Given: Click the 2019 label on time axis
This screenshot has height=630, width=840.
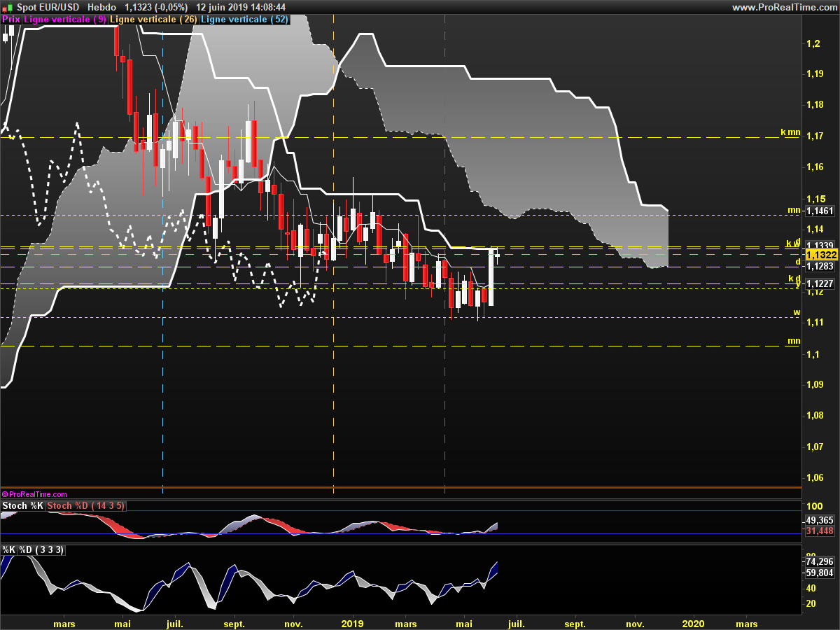Looking at the screenshot, I should pyautogui.click(x=352, y=624).
